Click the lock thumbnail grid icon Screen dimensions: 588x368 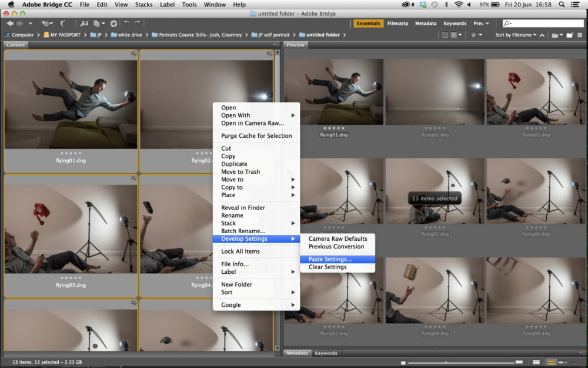pyautogui.click(x=536, y=362)
